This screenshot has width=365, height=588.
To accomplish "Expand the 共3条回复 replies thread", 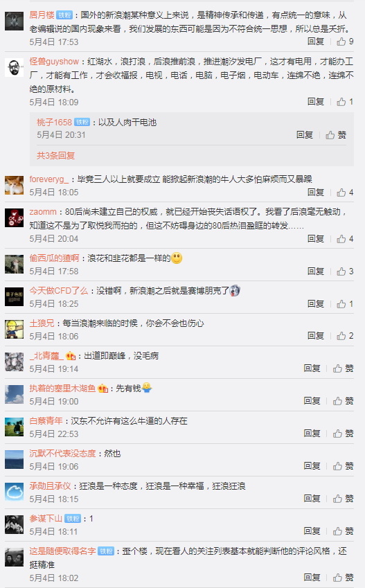I will click(x=55, y=155).
